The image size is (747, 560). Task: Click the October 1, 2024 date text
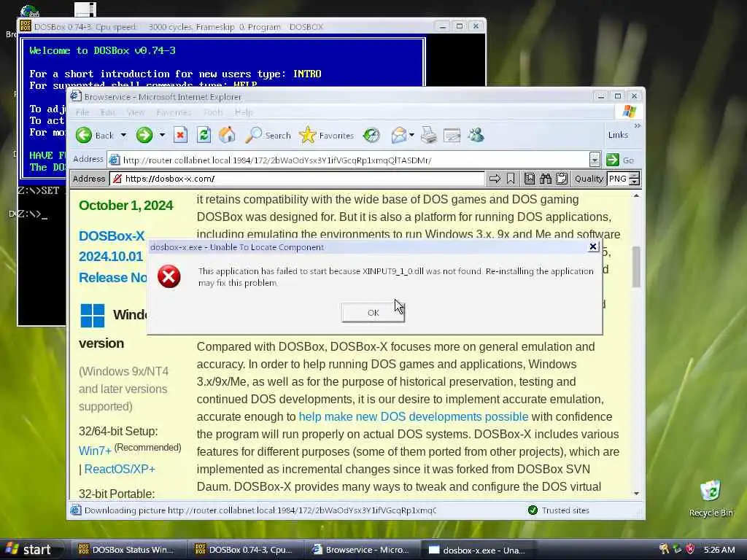(125, 205)
